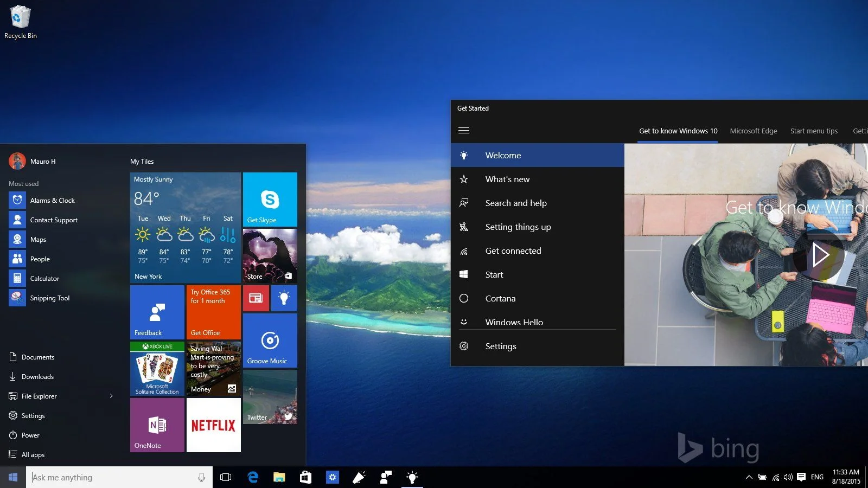Launch the Calculator app
The height and width of the screenshot is (488, 868).
[43, 278]
